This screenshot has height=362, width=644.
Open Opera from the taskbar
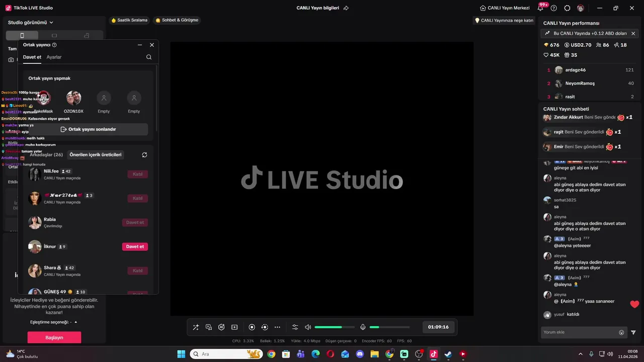(330, 354)
